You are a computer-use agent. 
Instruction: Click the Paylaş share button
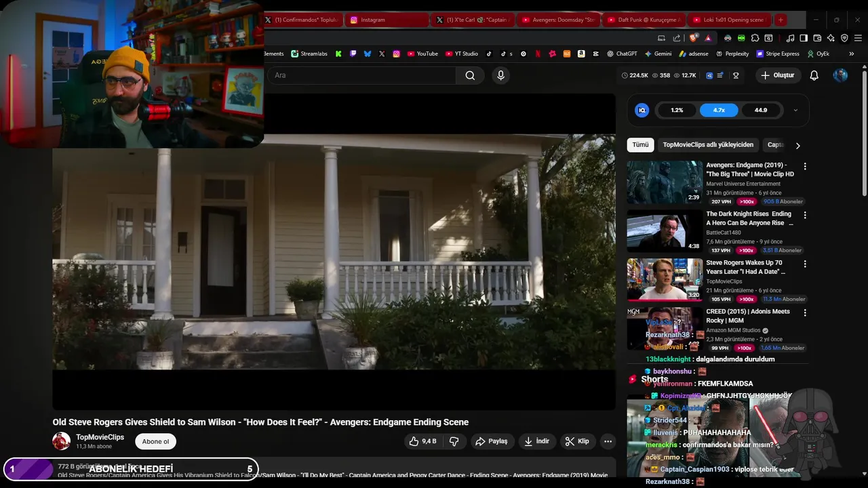[x=491, y=441]
